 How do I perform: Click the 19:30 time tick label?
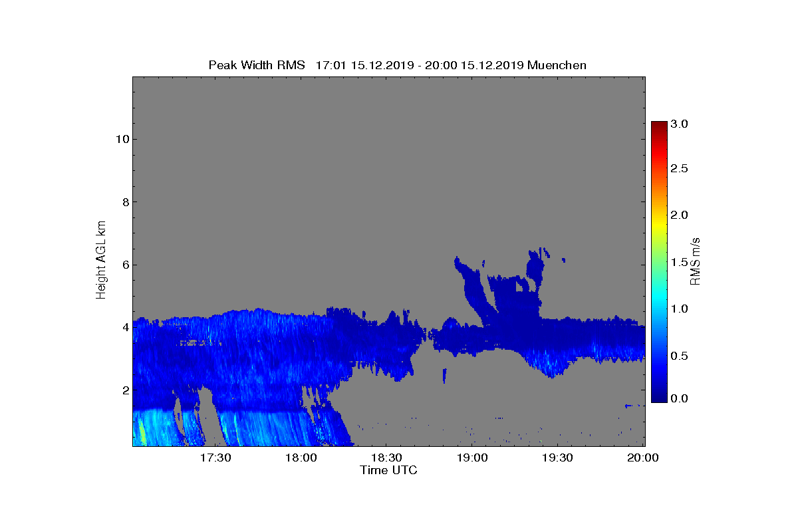click(x=557, y=458)
